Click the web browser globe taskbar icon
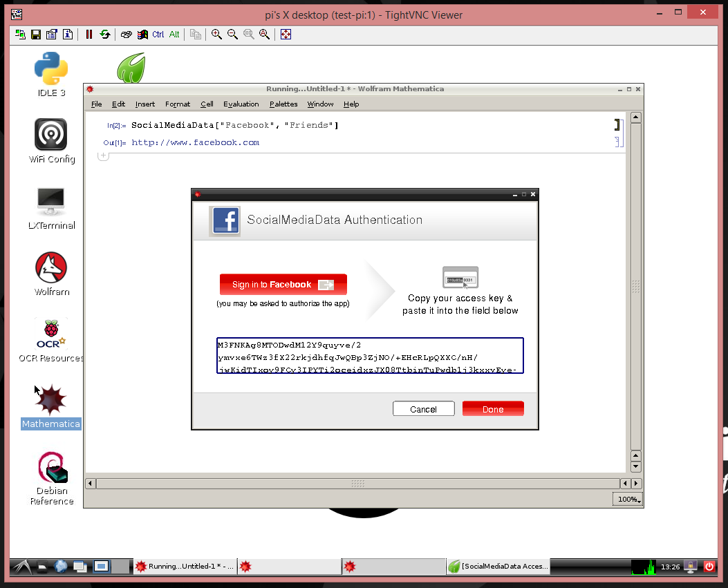Image resolution: width=728 pixels, height=588 pixels. pyautogui.click(x=60, y=566)
